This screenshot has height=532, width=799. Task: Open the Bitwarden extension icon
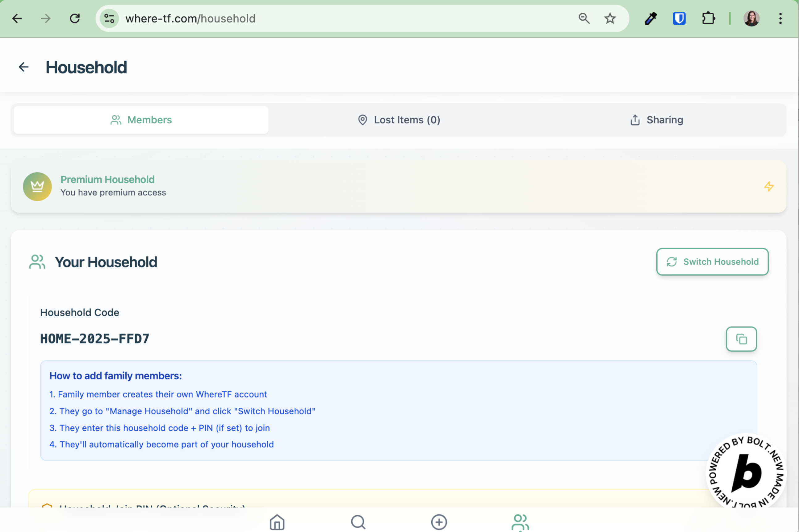coord(679,18)
